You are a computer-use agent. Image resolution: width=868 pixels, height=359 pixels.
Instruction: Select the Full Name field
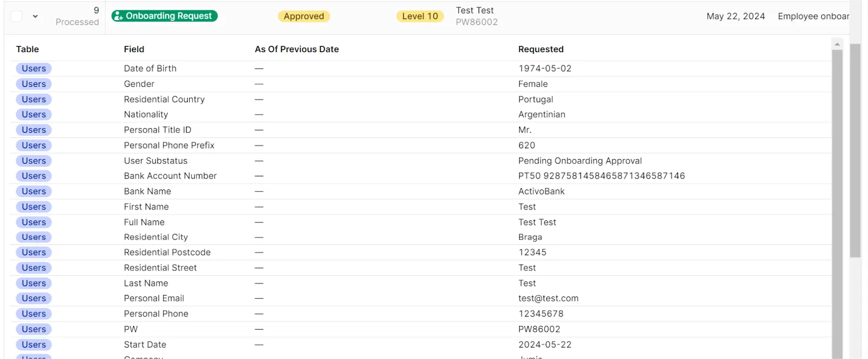(x=144, y=222)
